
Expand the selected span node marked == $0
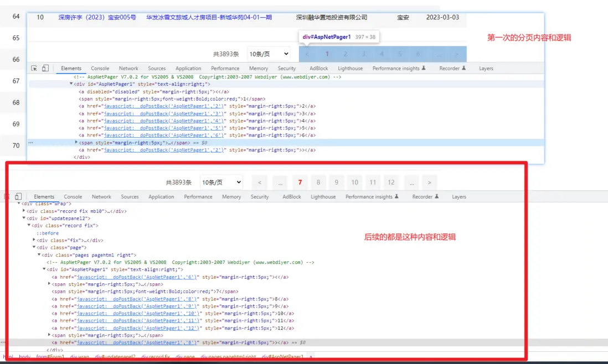click(76, 143)
